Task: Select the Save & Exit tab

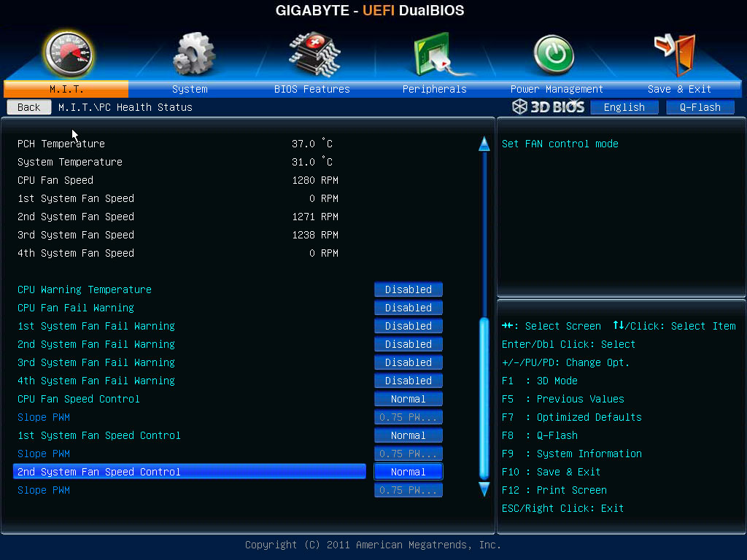Action: tap(679, 89)
